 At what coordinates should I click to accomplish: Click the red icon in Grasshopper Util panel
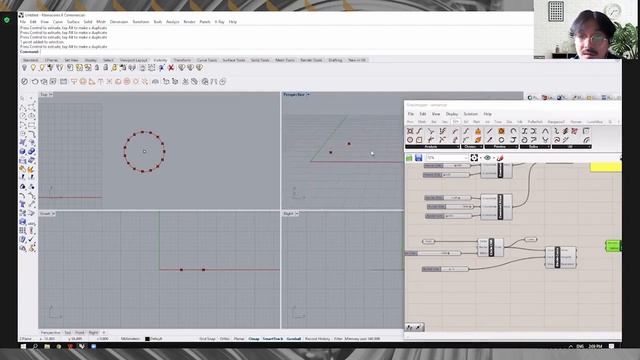tap(575, 131)
